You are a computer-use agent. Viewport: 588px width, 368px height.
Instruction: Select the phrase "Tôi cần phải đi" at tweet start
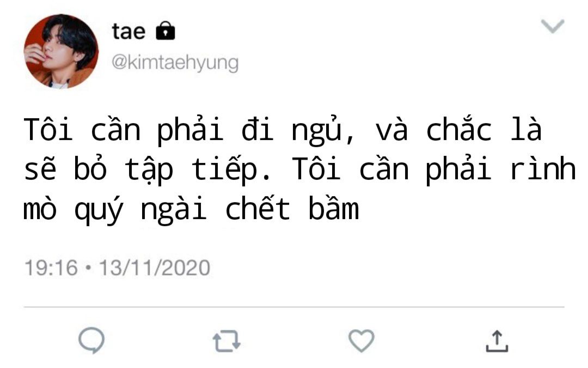pos(149,130)
